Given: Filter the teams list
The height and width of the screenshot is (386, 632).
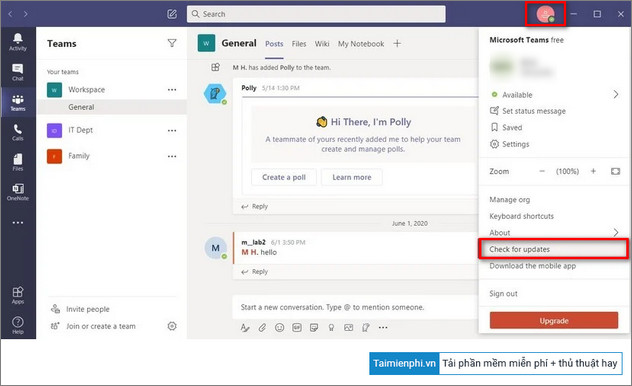Looking at the screenshot, I should (x=172, y=43).
